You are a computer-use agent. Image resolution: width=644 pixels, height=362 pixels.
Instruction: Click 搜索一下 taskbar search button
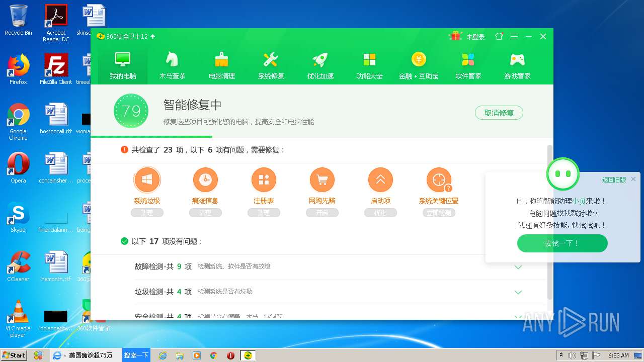(136, 355)
